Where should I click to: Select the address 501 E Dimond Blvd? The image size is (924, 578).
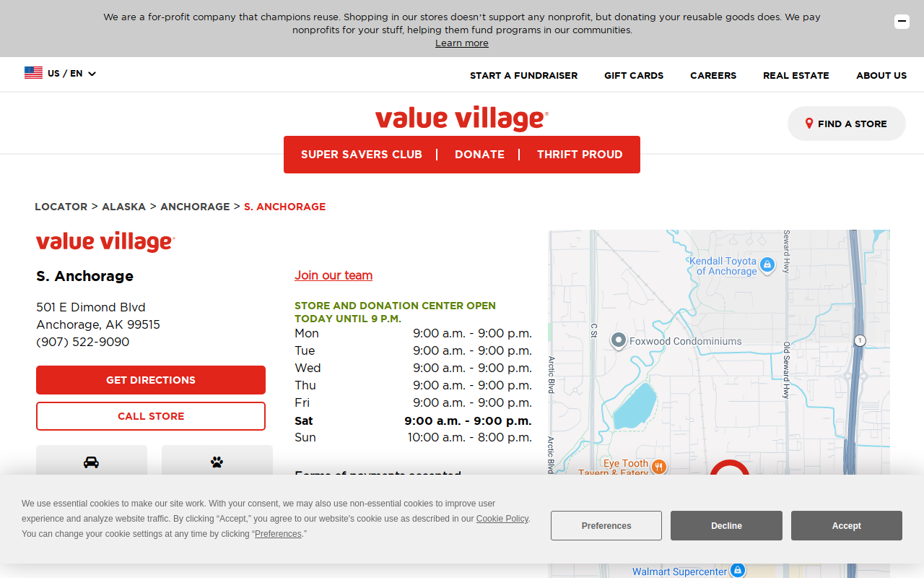click(x=91, y=308)
